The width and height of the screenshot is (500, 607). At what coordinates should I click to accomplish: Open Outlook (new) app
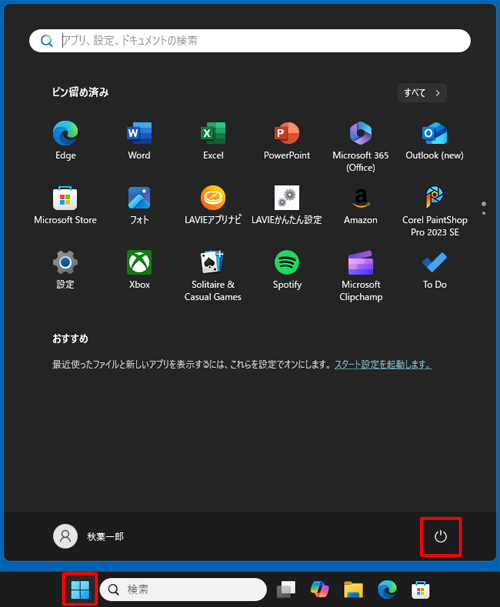pos(435,141)
